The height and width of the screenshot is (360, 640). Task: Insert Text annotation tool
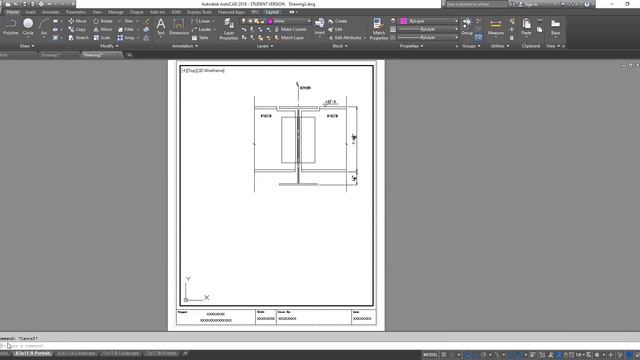click(x=161, y=27)
